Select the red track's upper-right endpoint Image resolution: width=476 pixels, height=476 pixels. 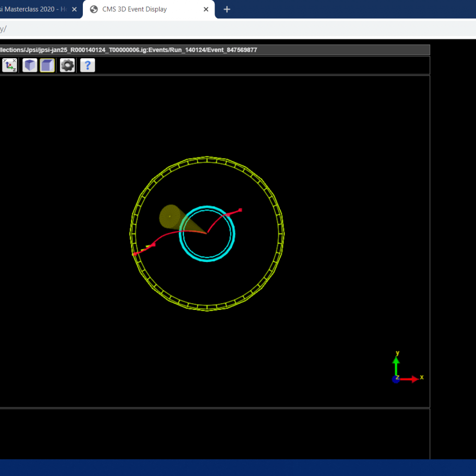[240, 210]
